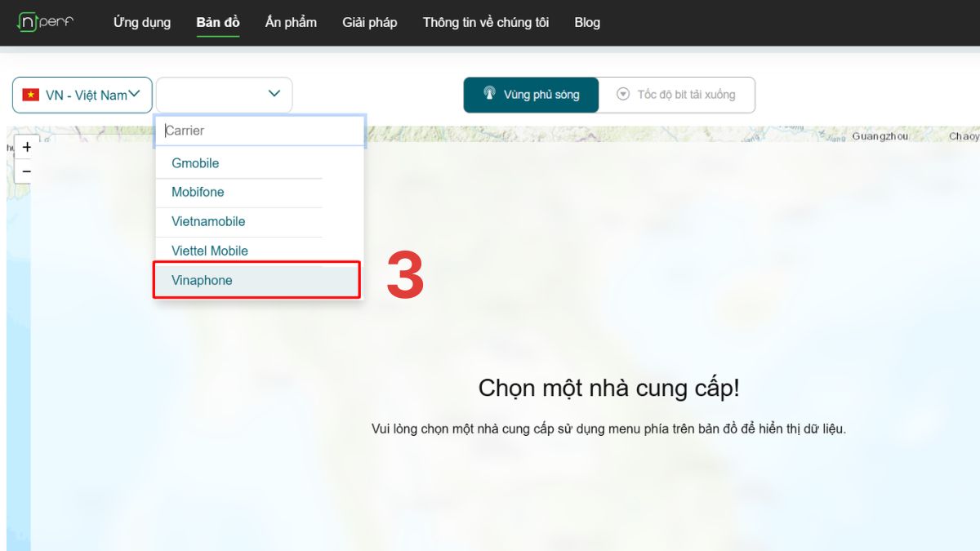The width and height of the screenshot is (980, 551).
Task: Open Thông tin về chúng tôi menu
Action: pos(486,22)
